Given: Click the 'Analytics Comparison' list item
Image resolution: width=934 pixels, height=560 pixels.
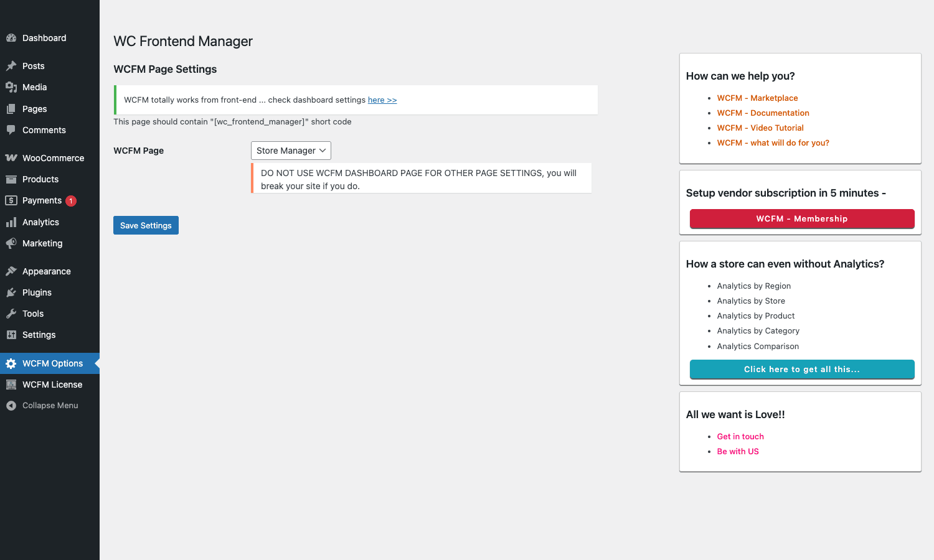Looking at the screenshot, I should tap(758, 346).
